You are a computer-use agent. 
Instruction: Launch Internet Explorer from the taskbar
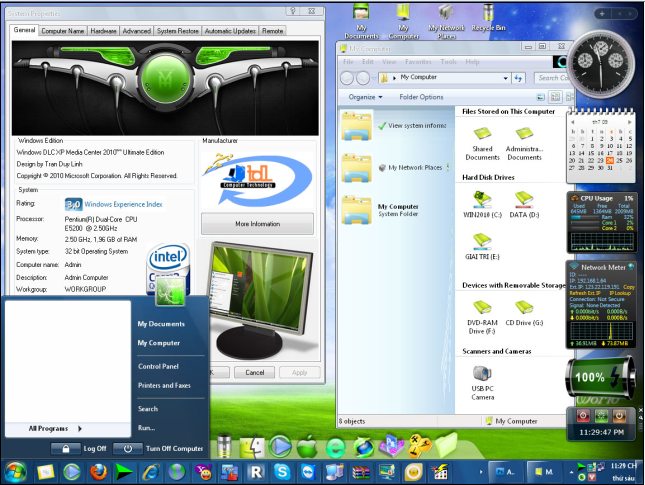[151, 472]
